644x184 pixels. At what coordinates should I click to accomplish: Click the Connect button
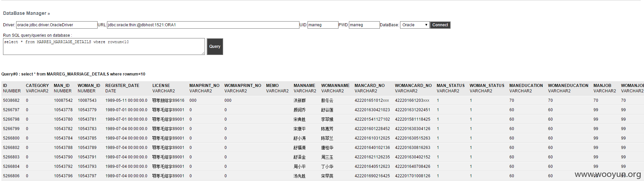pyautogui.click(x=440, y=25)
